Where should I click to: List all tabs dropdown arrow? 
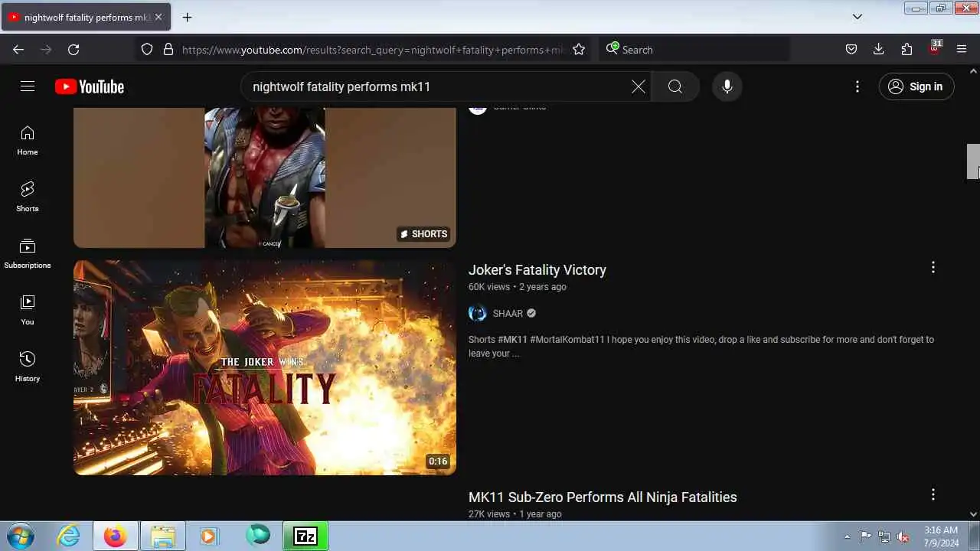(857, 17)
